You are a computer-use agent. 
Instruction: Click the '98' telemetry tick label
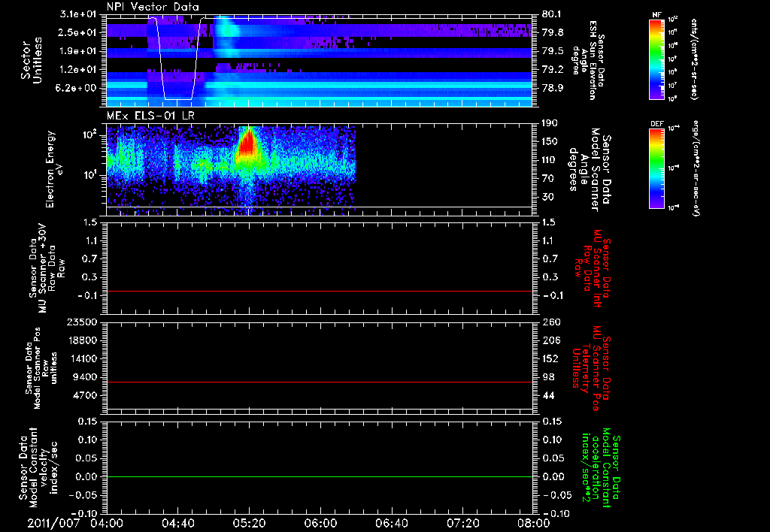[547, 377]
